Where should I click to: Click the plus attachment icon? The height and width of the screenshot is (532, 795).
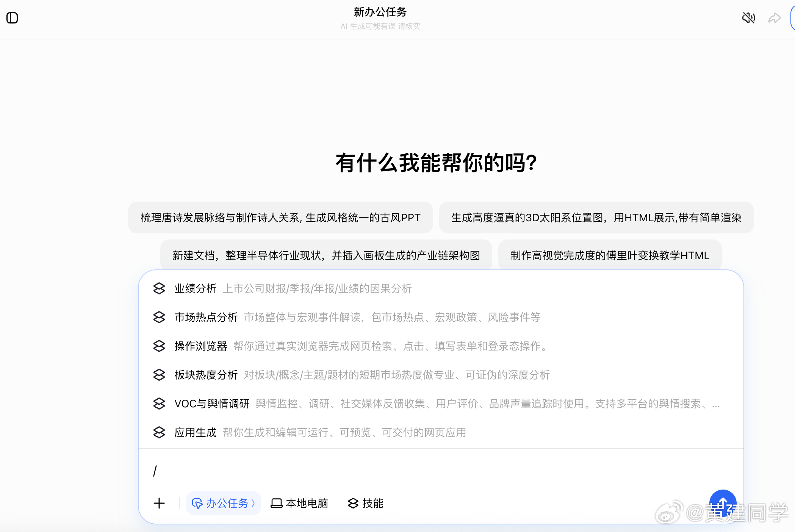(x=159, y=503)
